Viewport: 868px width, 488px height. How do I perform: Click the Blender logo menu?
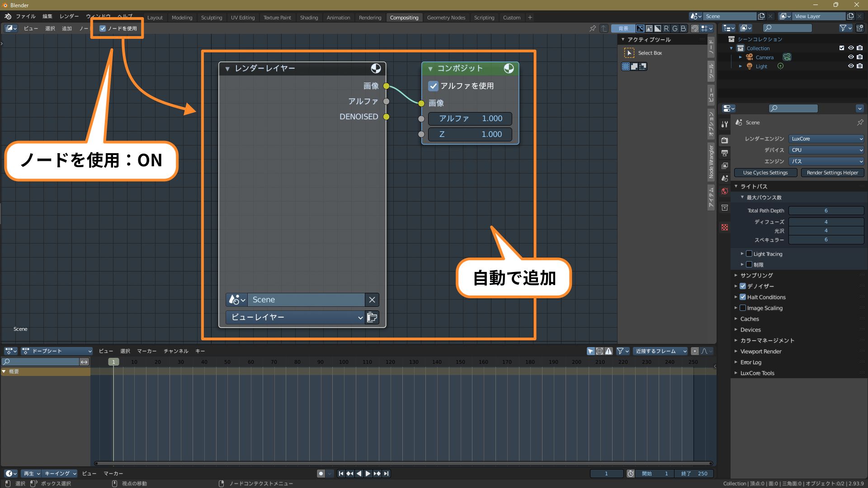tap(8, 17)
